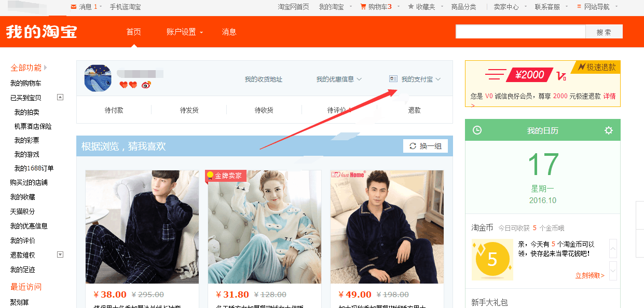
Task: Click the 立刻领取 link
Action: pos(590,275)
